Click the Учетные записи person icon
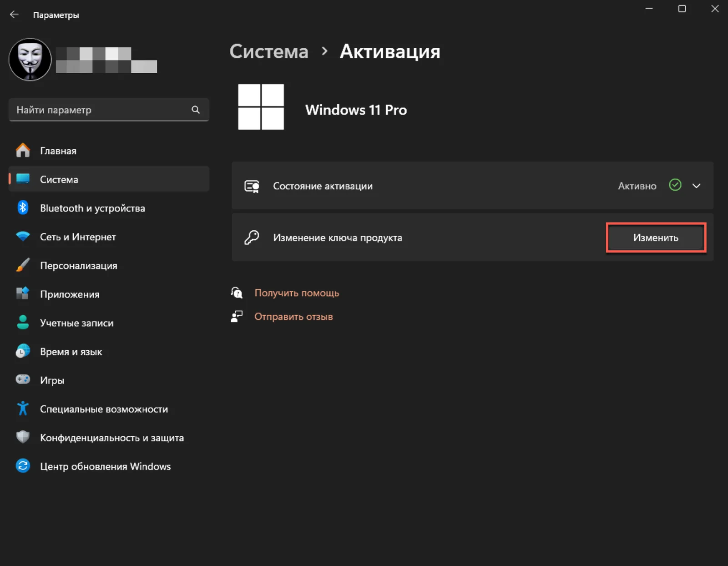Image resolution: width=728 pixels, height=566 pixels. [23, 322]
